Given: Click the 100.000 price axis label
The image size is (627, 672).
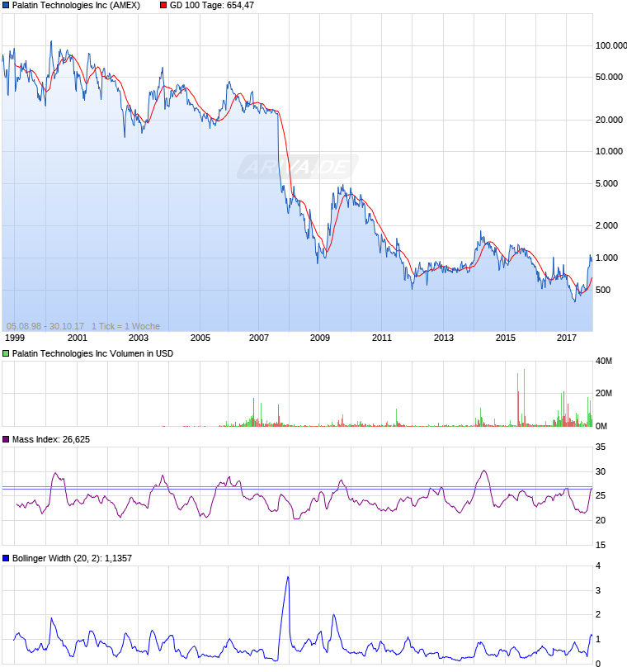Looking at the screenshot, I should (611, 45).
